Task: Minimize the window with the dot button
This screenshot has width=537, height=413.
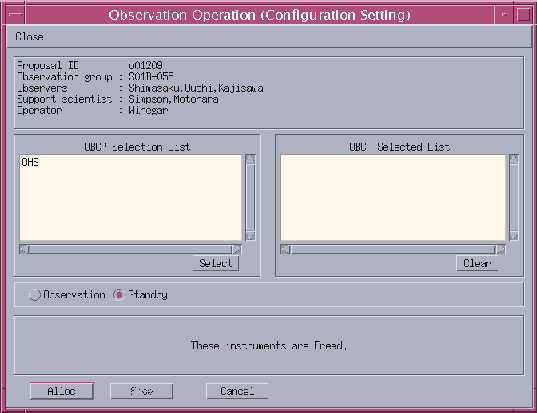Action: coord(504,15)
